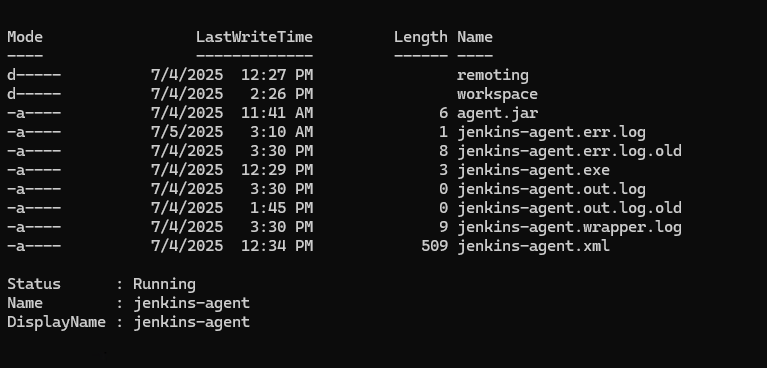Select jenkins-agent.err.log file name
The height and width of the screenshot is (368, 767).
point(551,133)
